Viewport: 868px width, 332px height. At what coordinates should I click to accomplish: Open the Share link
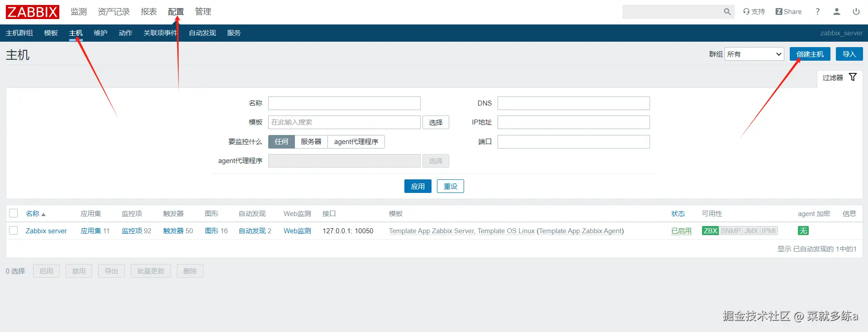[x=788, y=12]
